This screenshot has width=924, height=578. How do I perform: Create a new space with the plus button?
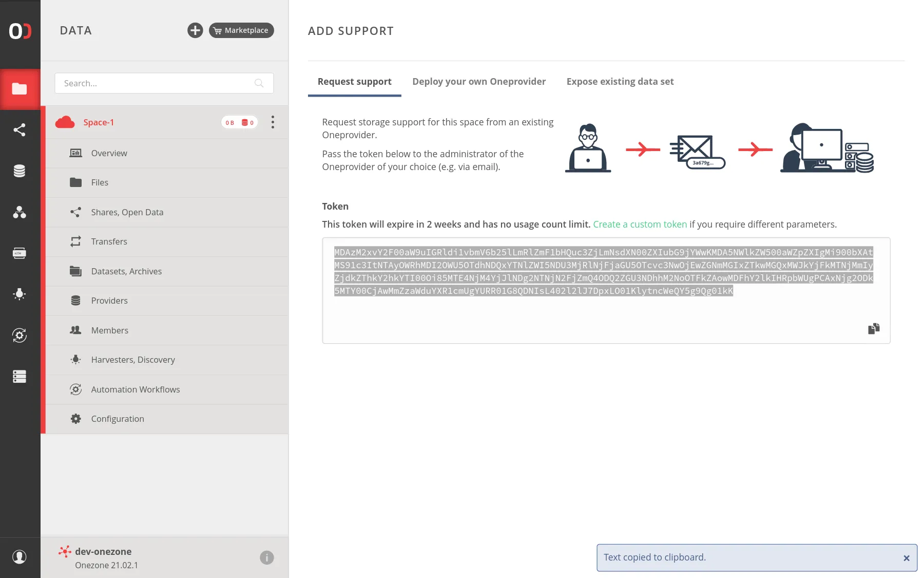195,30
